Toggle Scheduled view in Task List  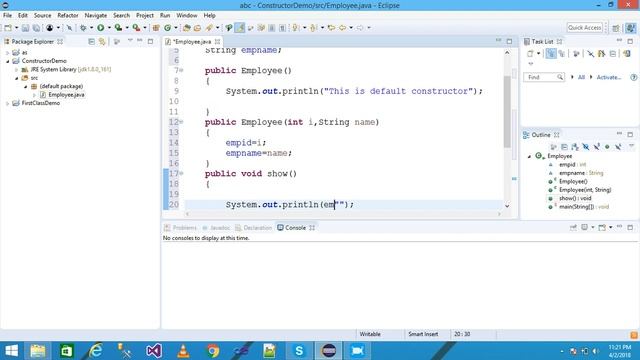click(562, 53)
